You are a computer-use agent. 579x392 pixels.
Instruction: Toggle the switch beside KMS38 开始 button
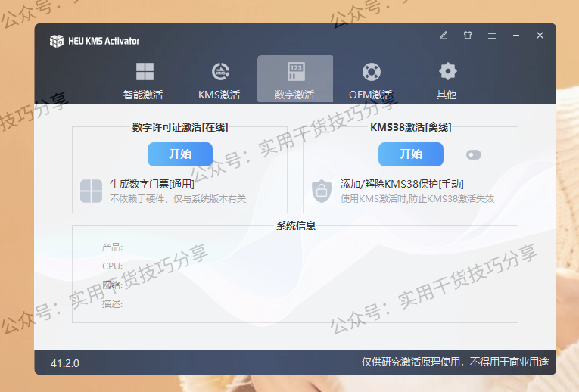click(x=473, y=154)
